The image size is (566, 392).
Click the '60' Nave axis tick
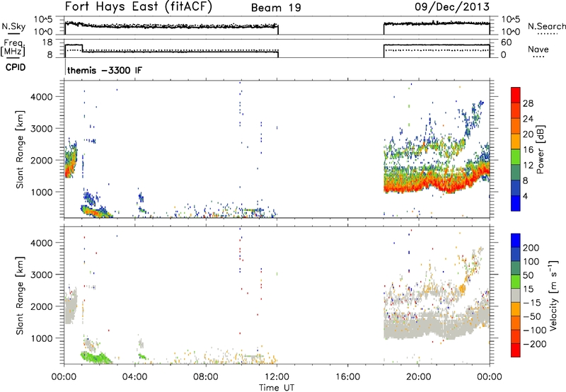click(506, 42)
